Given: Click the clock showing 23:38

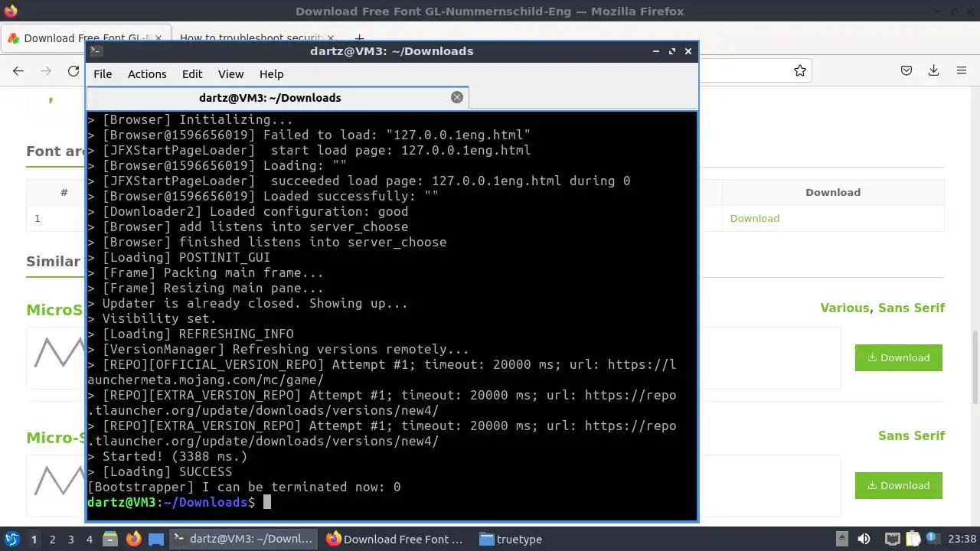Looking at the screenshot, I should point(962,539).
